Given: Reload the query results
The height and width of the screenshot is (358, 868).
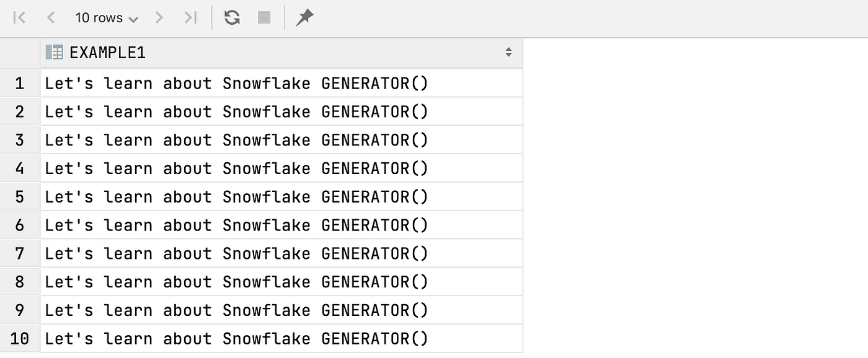Looking at the screenshot, I should [232, 18].
